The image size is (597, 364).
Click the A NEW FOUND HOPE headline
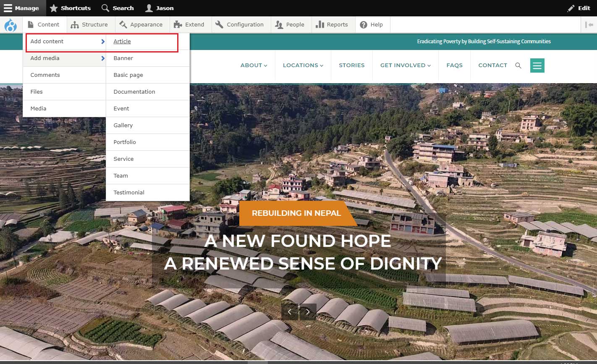298,241
